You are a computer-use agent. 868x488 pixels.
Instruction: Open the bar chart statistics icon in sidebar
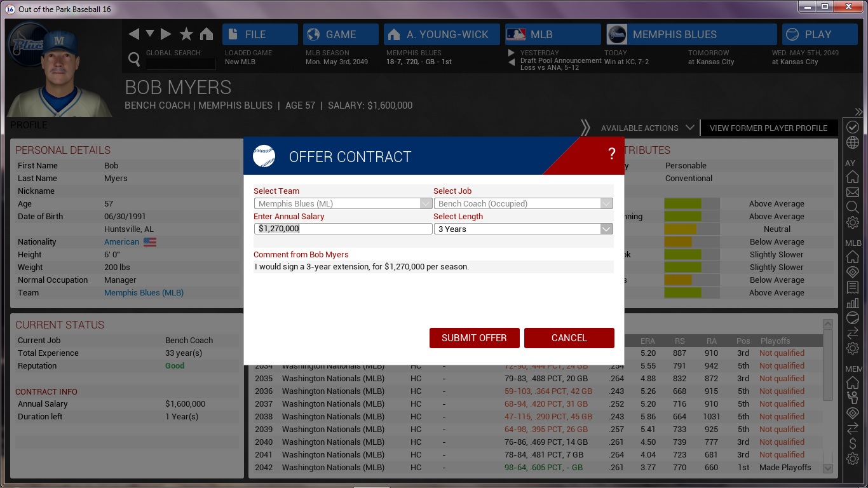853,302
